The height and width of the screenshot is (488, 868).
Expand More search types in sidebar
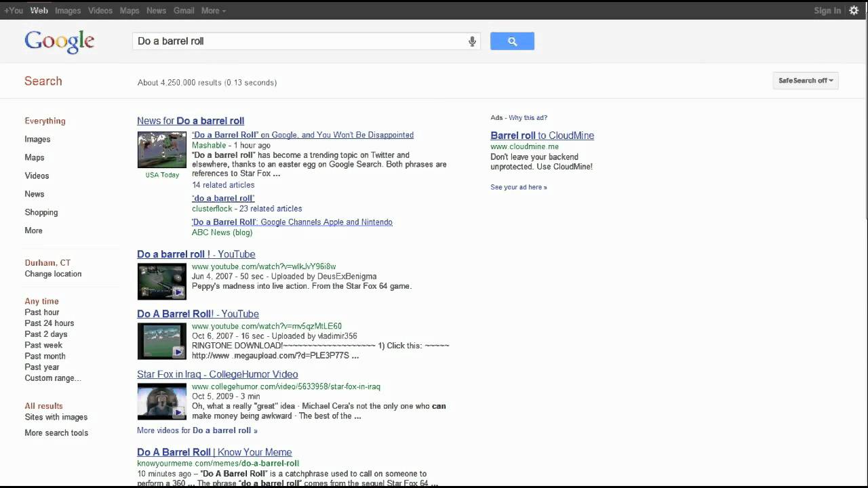click(x=33, y=230)
